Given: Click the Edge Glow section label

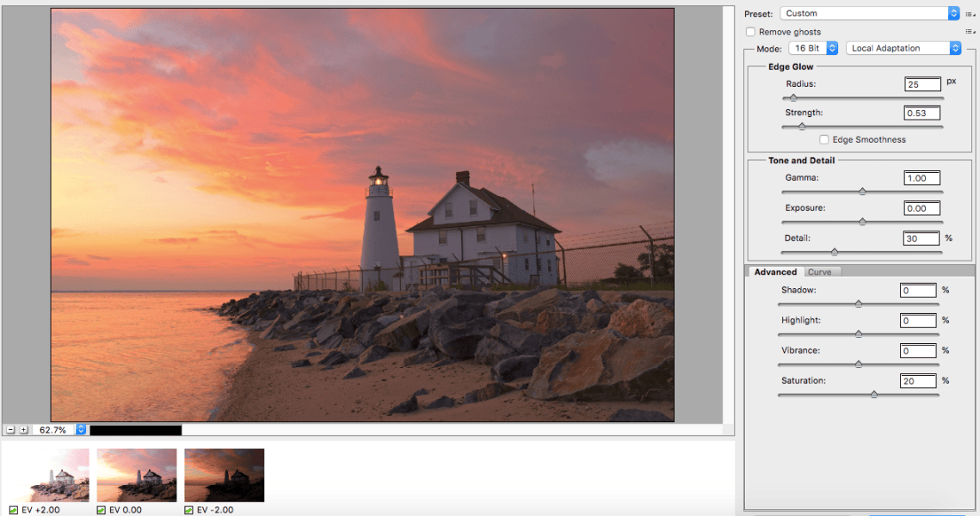Looking at the screenshot, I should [791, 67].
